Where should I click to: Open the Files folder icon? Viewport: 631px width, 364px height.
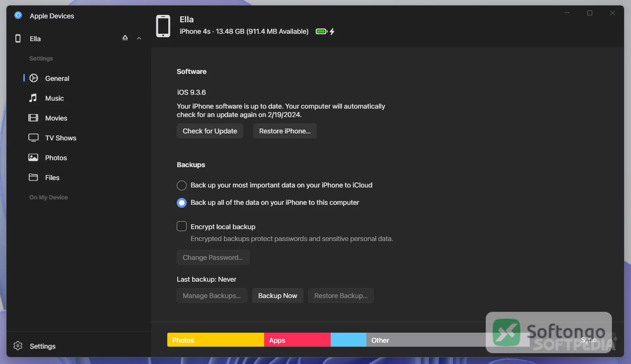pos(33,177)
